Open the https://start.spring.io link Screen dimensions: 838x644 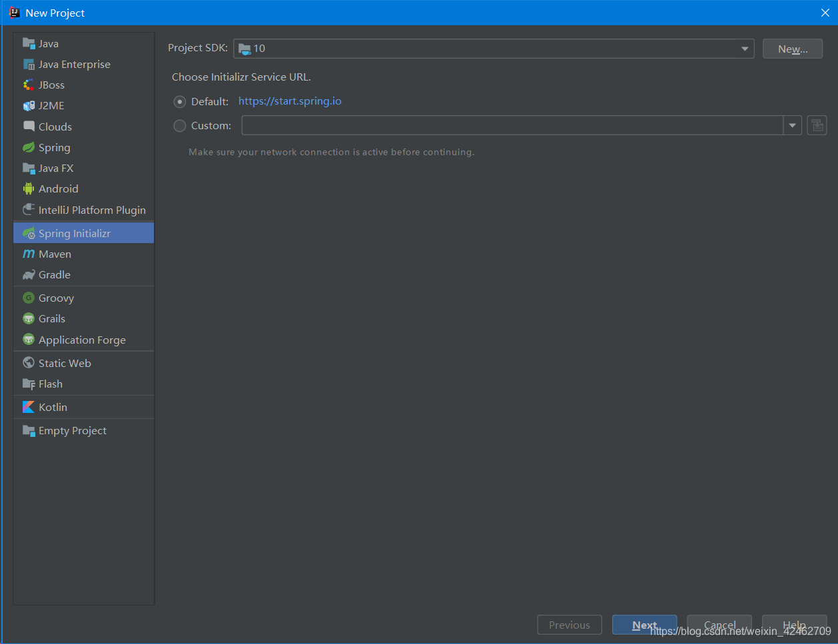[x=290, y=101]
